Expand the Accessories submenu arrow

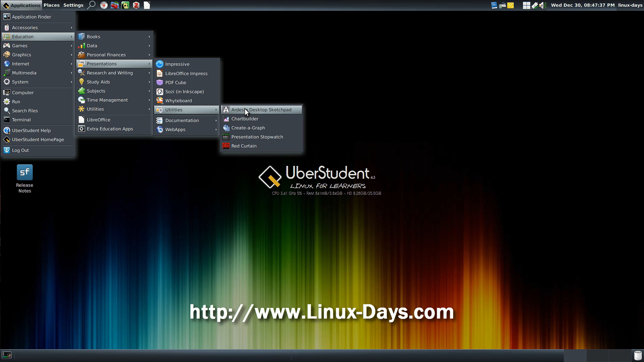point(71,27)
